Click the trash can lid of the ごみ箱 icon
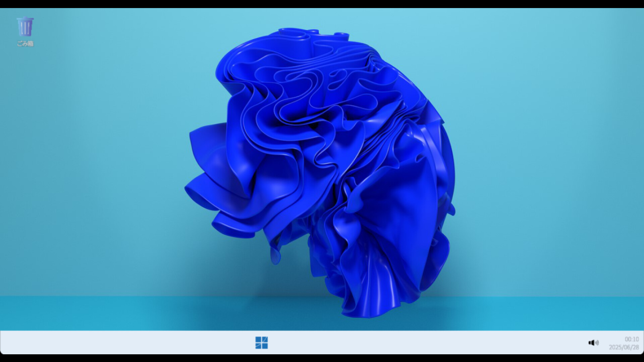The width and height of the screenshot is (644, 362). coord(25,19)
